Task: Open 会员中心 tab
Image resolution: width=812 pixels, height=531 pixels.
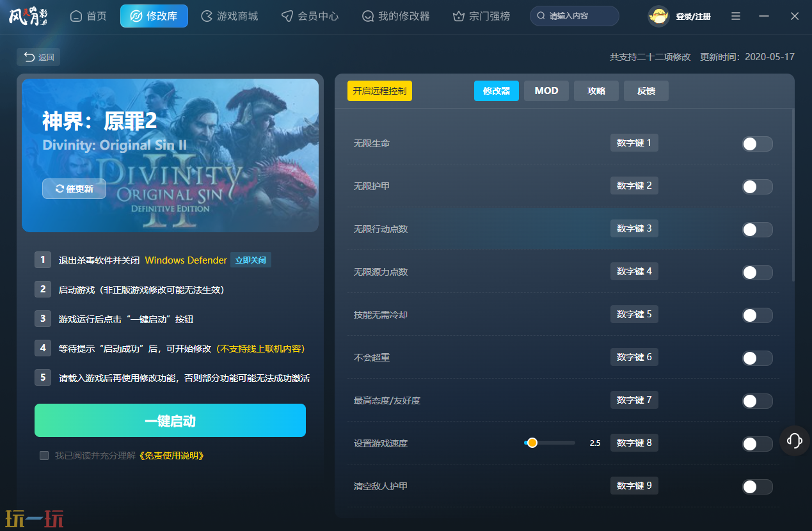Action: [x=310, y=16]
